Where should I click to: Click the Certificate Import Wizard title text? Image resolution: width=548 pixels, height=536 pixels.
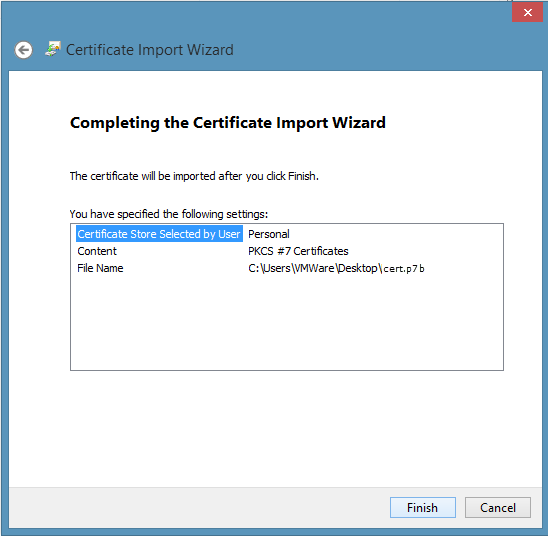[150, 50]
